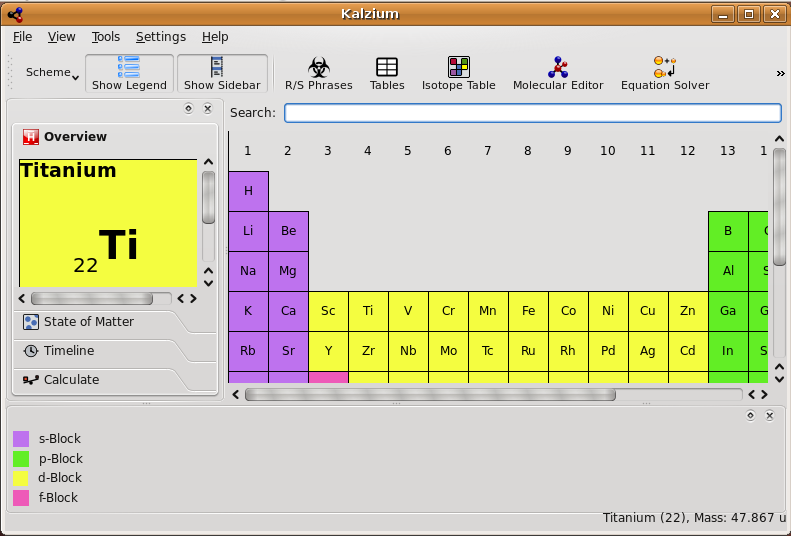Select Silver (Ag) element
791x536 pixels.
648,351
